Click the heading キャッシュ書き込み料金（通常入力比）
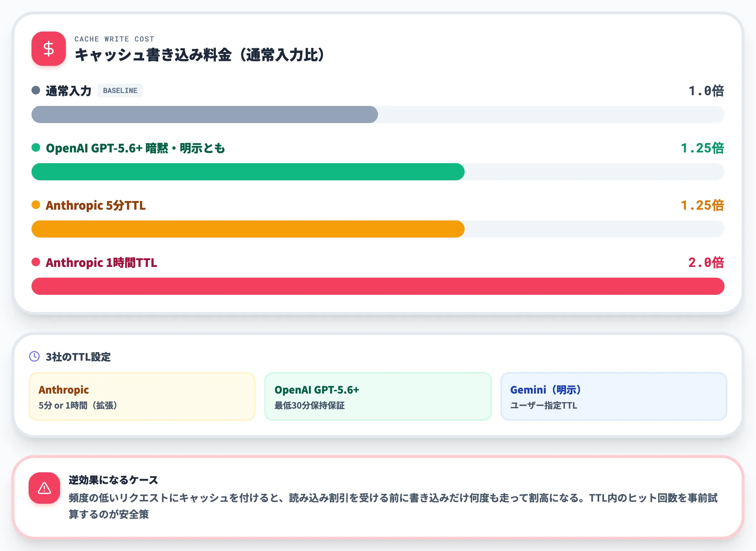The height and width of the screenshot is (551, 756). 200,55
